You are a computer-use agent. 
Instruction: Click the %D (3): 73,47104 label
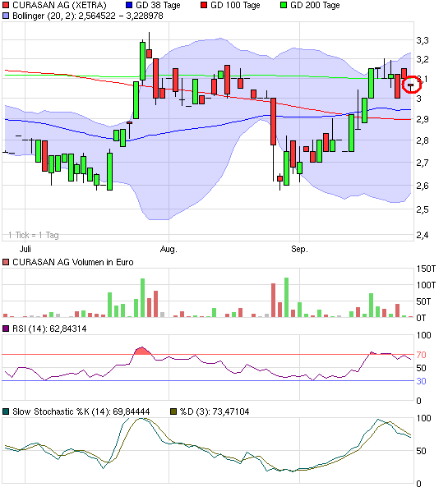[215, 411]
